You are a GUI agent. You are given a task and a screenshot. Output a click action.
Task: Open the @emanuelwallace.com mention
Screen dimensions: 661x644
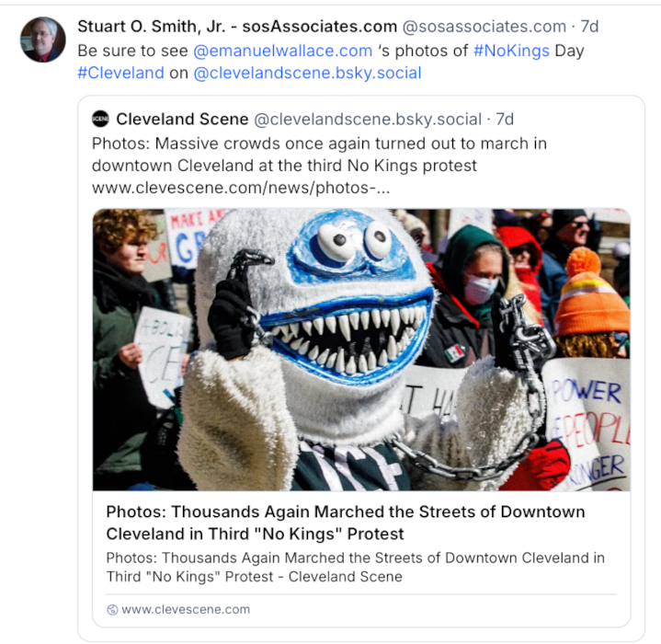click(x=283, y=51)
